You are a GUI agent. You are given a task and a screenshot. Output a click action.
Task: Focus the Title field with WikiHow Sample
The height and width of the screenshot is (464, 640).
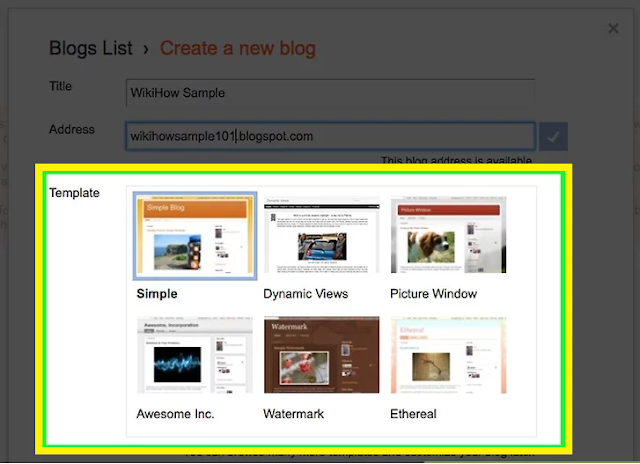pyautogui.click(x=330, y=93)
